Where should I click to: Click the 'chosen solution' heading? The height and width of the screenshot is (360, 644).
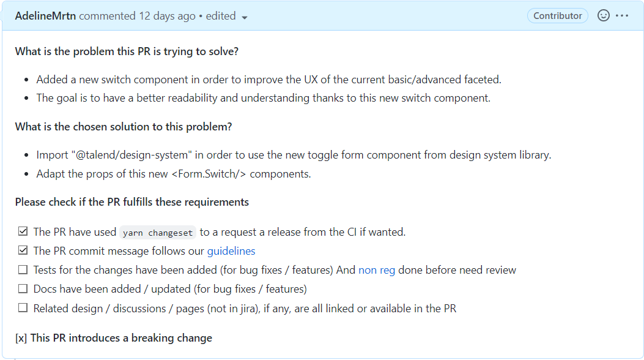124,127
